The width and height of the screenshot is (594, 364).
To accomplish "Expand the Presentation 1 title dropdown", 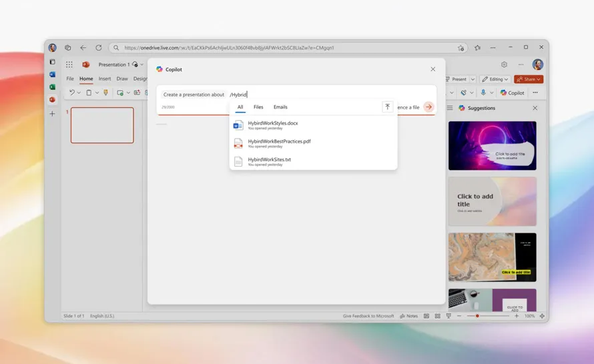I will tap(142, 65).
